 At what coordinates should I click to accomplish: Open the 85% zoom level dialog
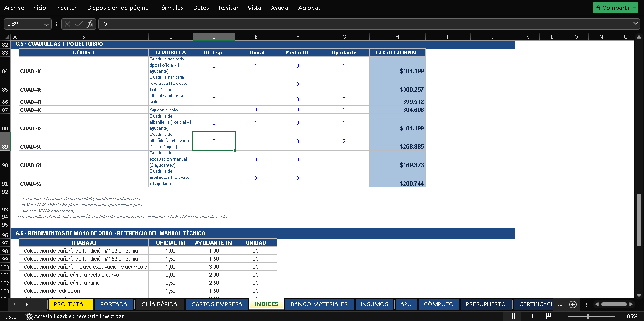click(x=633, y=316)
